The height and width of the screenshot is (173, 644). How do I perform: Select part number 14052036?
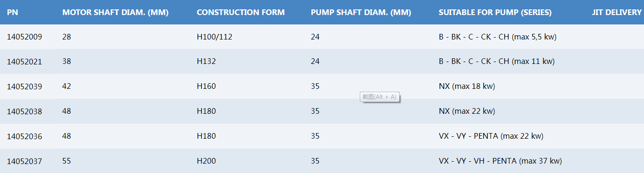(x=24, y=136)
